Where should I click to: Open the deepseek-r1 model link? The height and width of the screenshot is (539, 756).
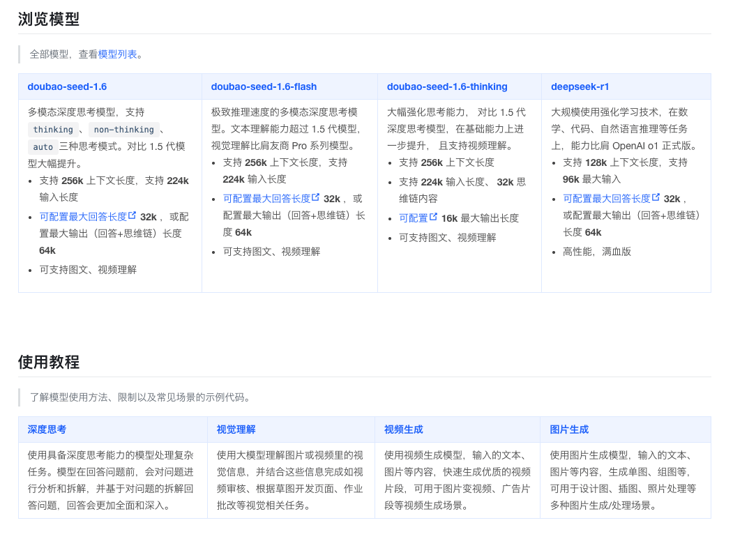pos(580,86)
